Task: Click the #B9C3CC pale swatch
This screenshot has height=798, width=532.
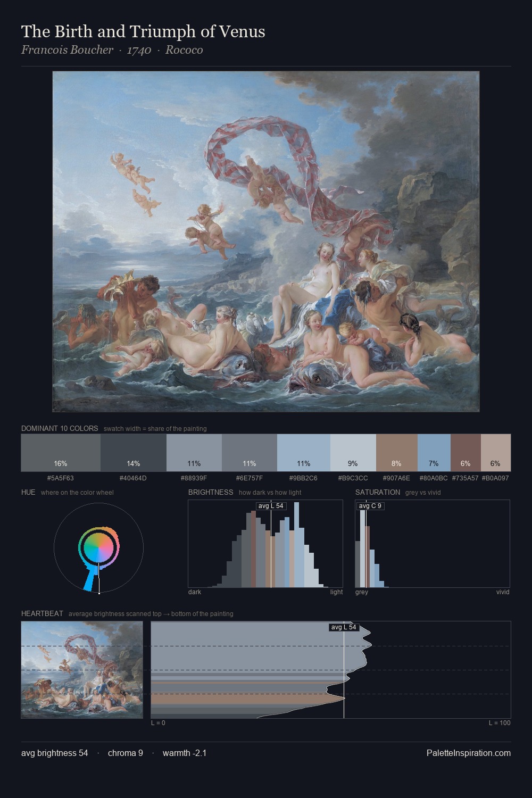Action: [x=353, y=453]
